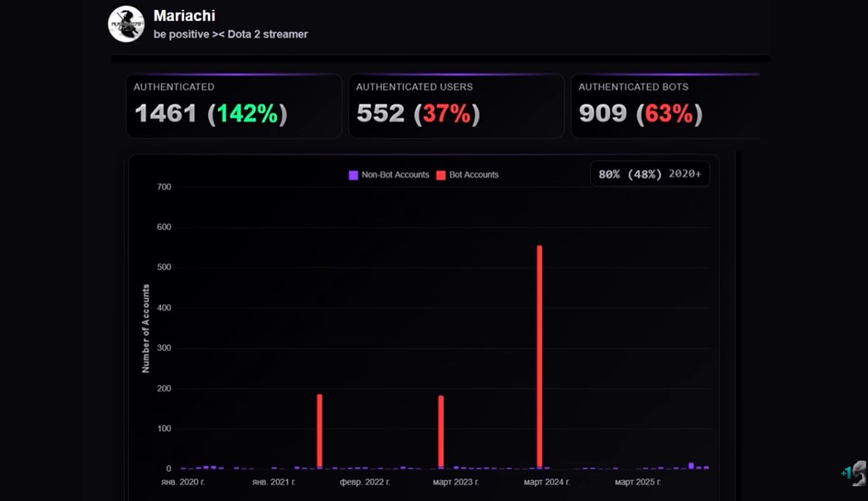Select the Authenticated total card
This screenshot has height=501, width=868.
tap(233, 106)
